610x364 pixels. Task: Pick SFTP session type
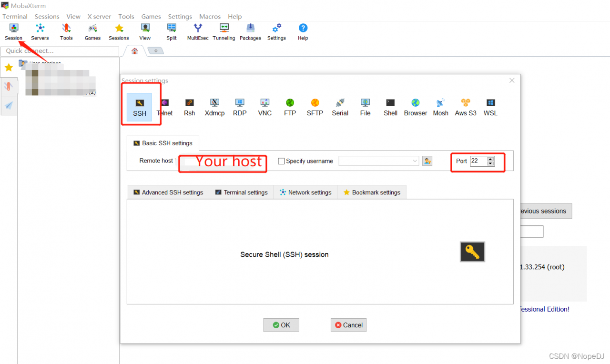tap(315, 107)
